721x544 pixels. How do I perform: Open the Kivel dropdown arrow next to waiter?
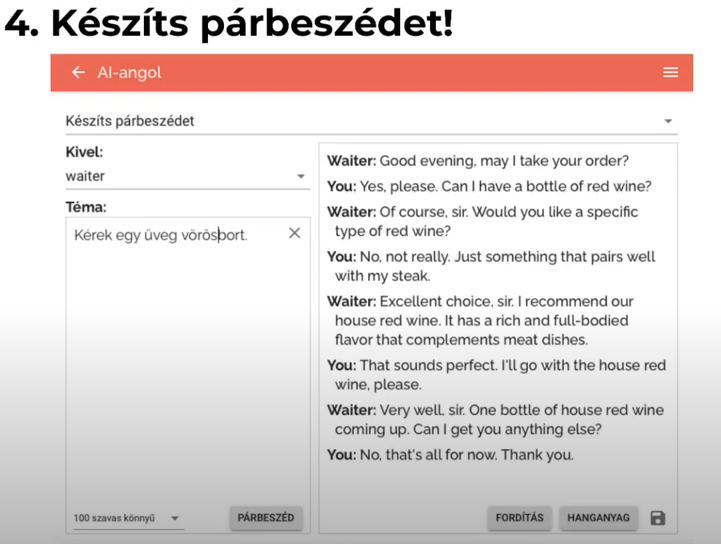(x=300, y=177)
